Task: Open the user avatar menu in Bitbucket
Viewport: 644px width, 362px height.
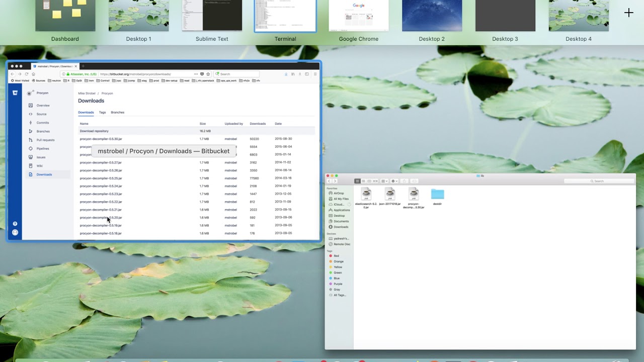Action: (x=15, y=232)
